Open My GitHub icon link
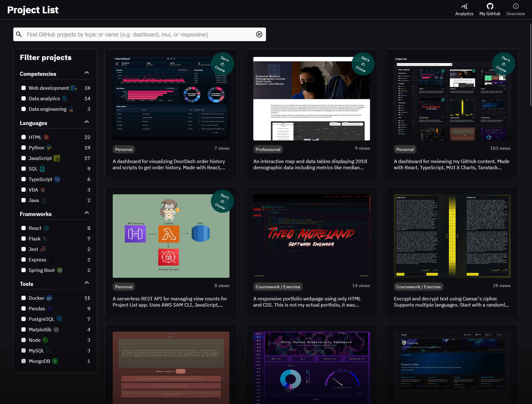This screenshot has width=532, height=404. [x=490, y=6]
